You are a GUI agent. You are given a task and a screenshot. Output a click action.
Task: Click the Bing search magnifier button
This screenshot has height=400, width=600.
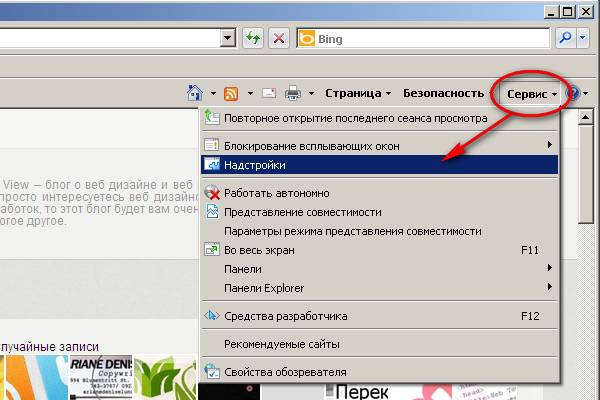(x=565, y=38)
